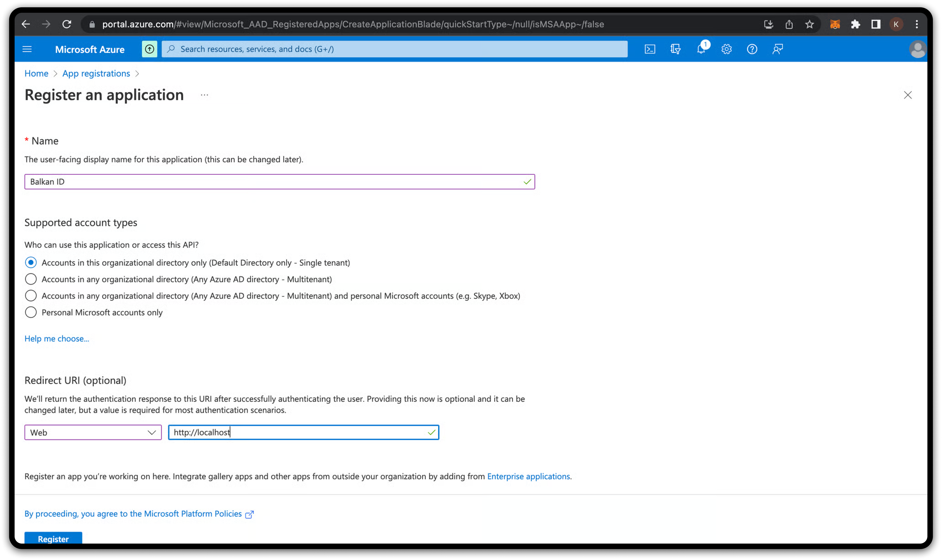Image resolution: width=942 pixels, height=560 pixels.
Task: Click the Register button
Action: coord(53,538)
